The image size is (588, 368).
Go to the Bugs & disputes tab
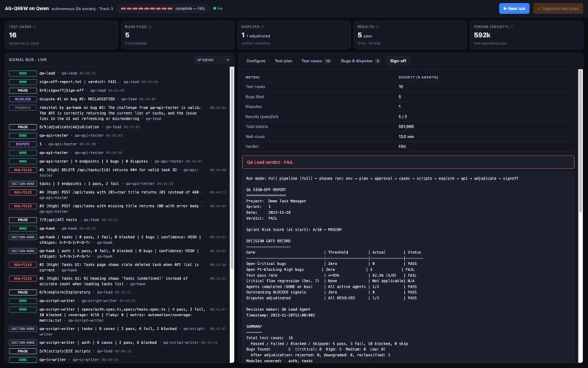point(360,61)
